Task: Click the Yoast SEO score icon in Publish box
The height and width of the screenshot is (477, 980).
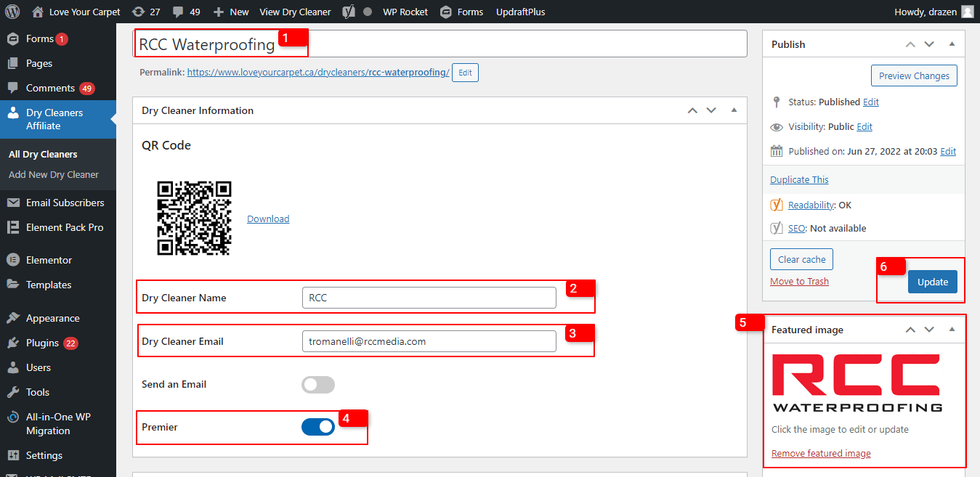Action: click(777, 228)
